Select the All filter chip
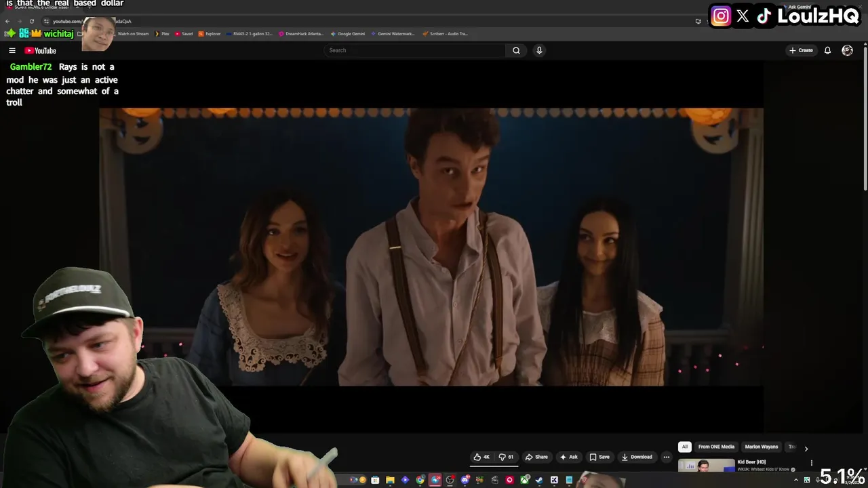This screenshot has height=488, width=868. coord(685,447)
